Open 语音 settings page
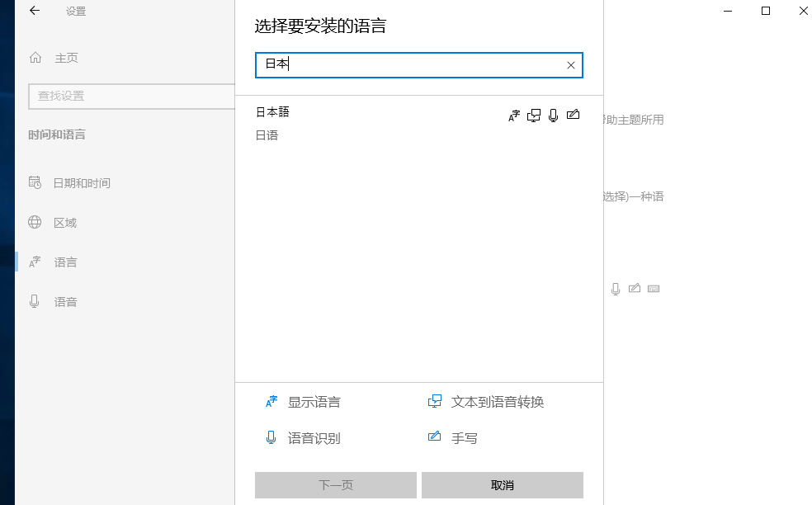Image resolution: width=812 pixels, height=505 pixels. [x=64, y=302]
